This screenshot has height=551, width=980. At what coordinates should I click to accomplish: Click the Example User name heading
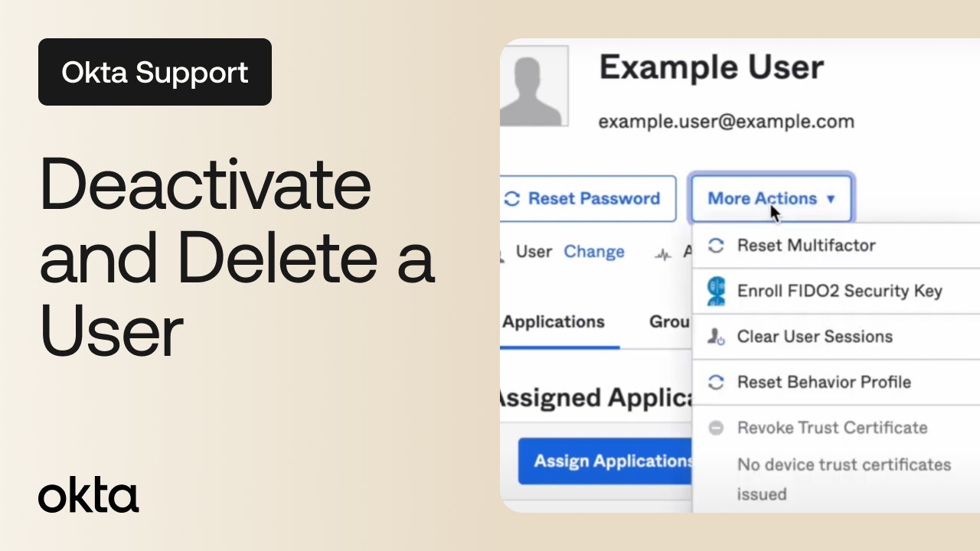pyautogui.click(x=711, y=67)
